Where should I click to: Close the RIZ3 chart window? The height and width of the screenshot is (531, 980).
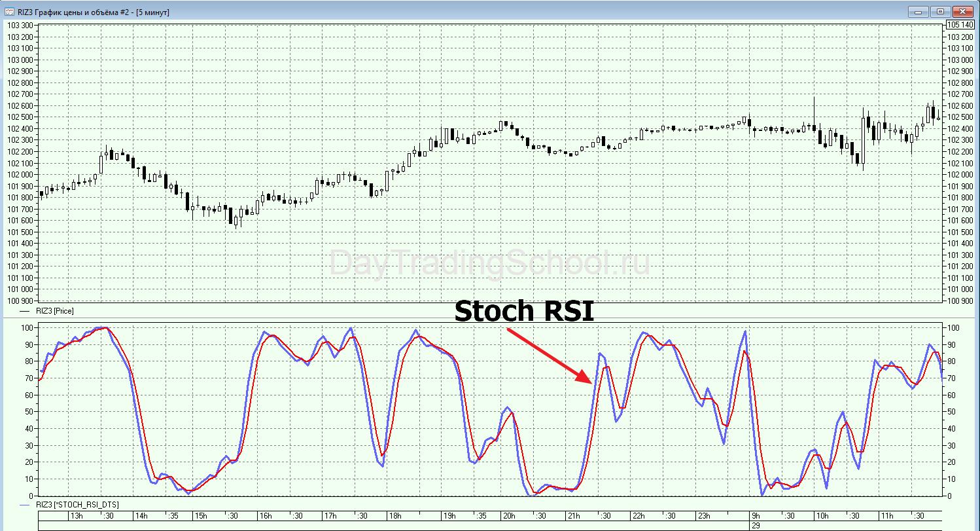click(x=963, y=11)
